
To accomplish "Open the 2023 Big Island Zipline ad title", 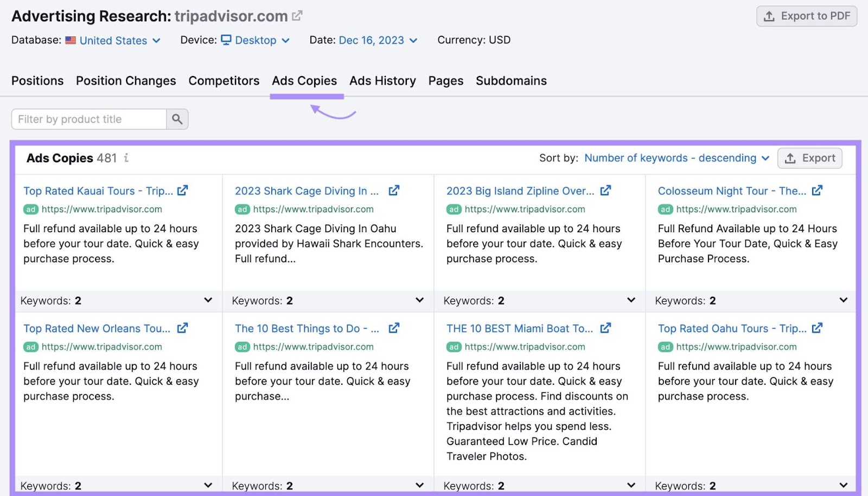I will tap(520, 191).
